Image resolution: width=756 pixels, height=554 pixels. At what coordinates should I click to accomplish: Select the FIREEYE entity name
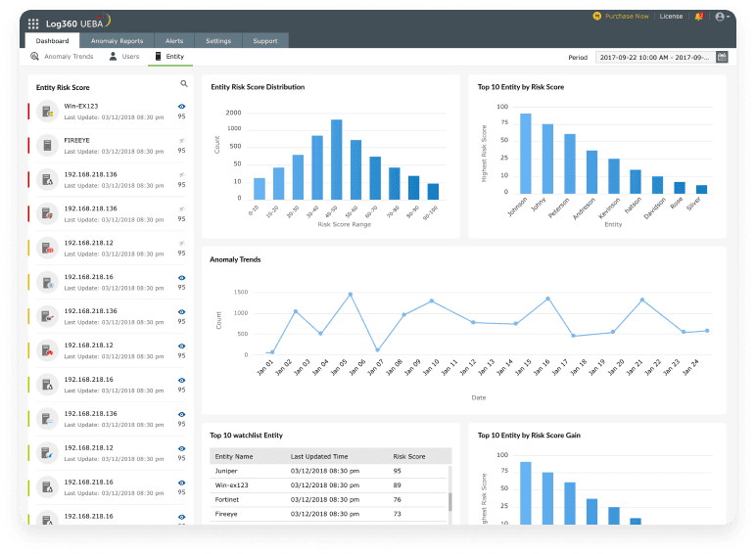point(77,141)
